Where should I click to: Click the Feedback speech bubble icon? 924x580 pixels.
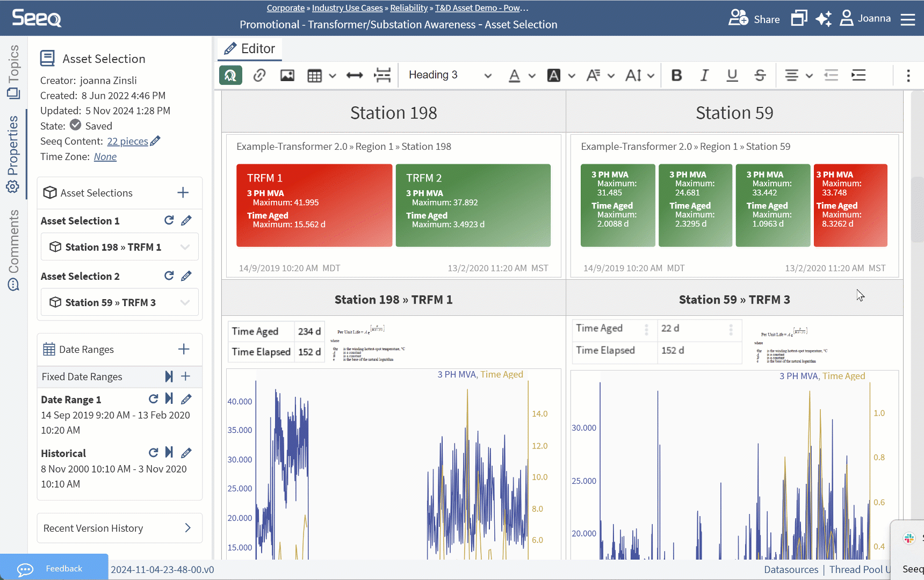(25, 568)
